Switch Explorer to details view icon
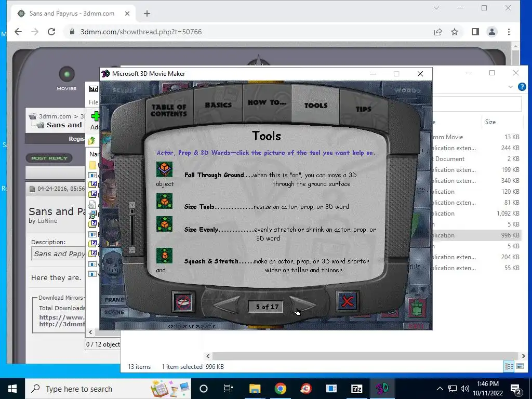532x399 pixels. point(509,366)
